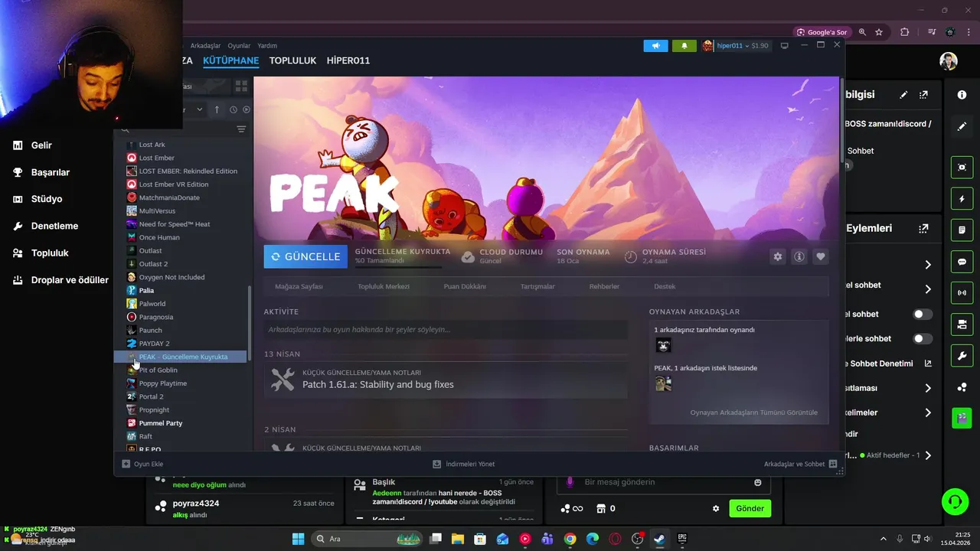Click 'Bir mesaj gönderin' chat input

click(662, 482)
